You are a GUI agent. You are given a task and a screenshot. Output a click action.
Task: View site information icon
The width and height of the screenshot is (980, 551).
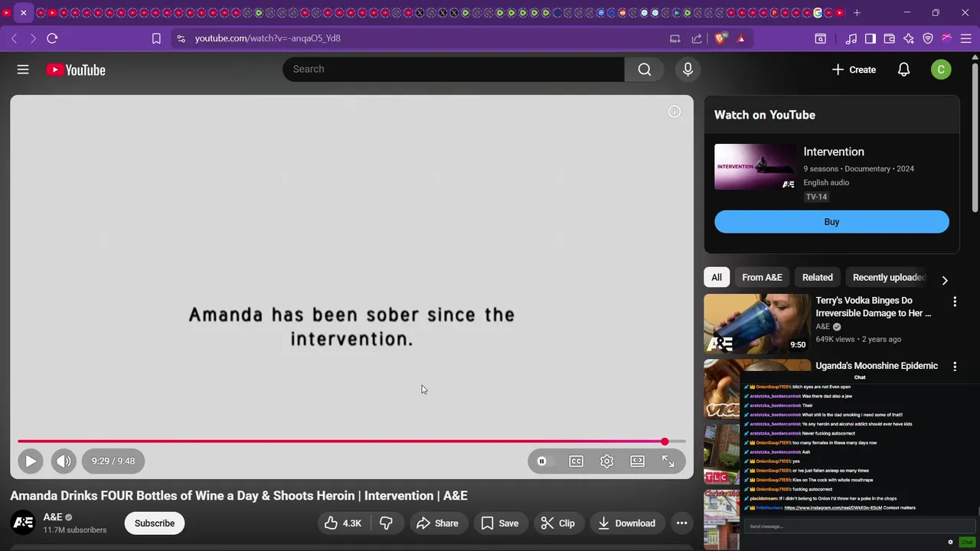click(181, 38)
